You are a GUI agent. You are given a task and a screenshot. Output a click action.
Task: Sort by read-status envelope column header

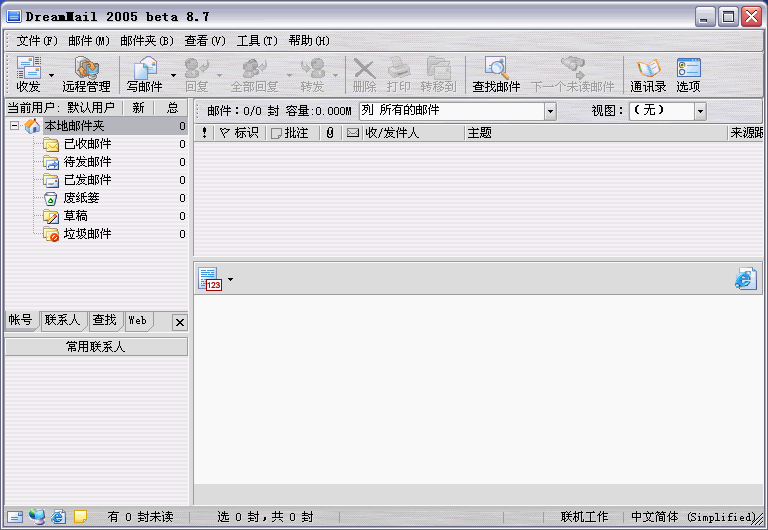[x=353, y=133]
